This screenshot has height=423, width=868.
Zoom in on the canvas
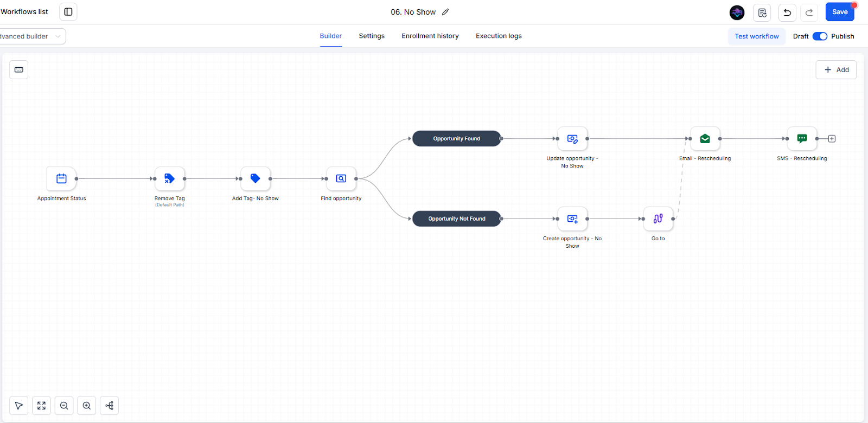(87, 406)
